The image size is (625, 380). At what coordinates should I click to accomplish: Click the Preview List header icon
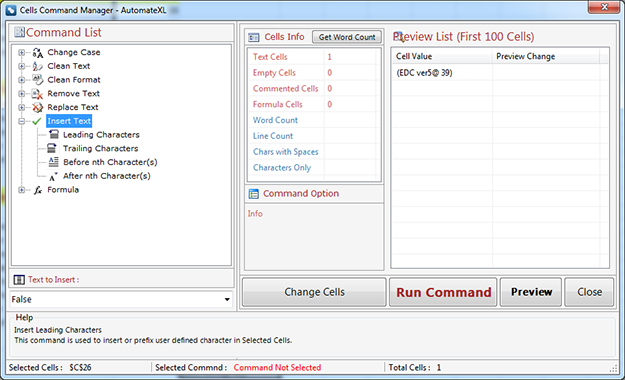[398, 37]
